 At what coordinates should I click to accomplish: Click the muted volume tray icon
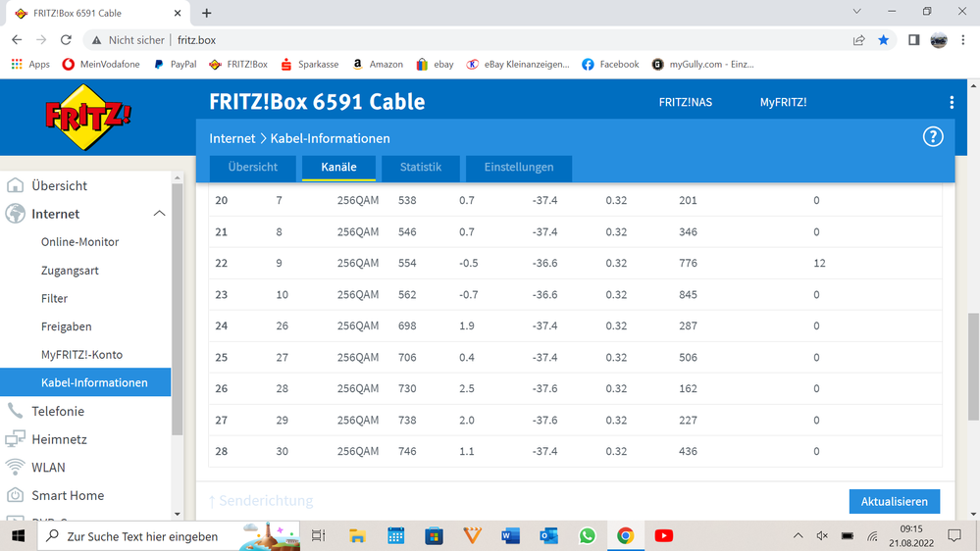point(822,536)
